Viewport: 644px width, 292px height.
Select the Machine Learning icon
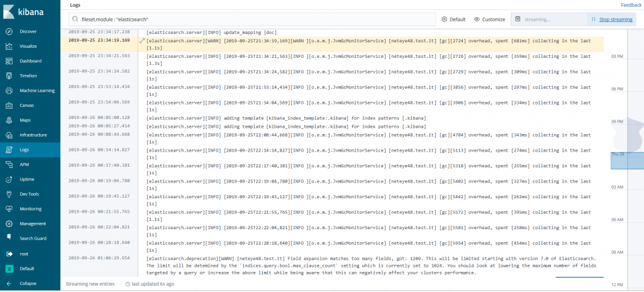9,91
